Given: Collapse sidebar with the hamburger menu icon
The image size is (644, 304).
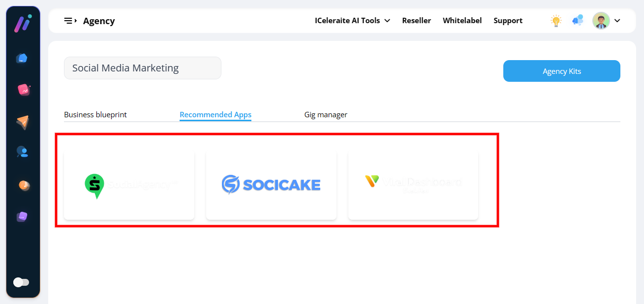Looking at the screenshot, I should click(x=70, y=21).
